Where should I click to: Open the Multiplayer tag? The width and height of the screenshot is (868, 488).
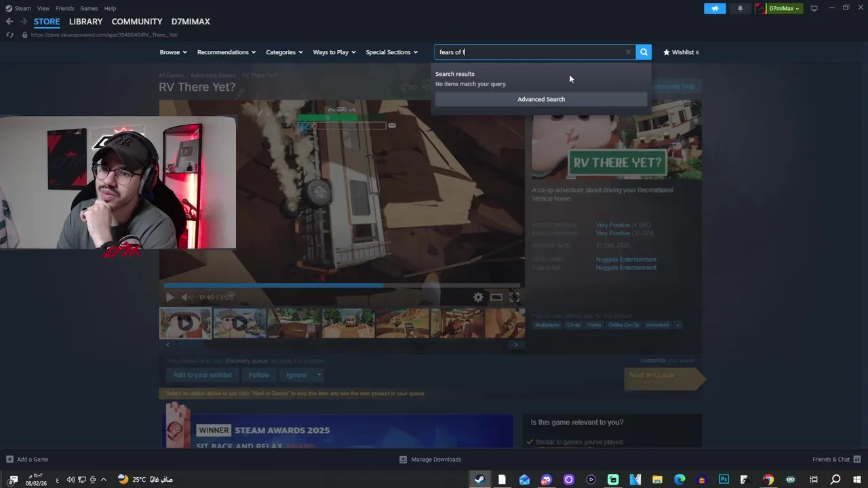tap(547, 325)
